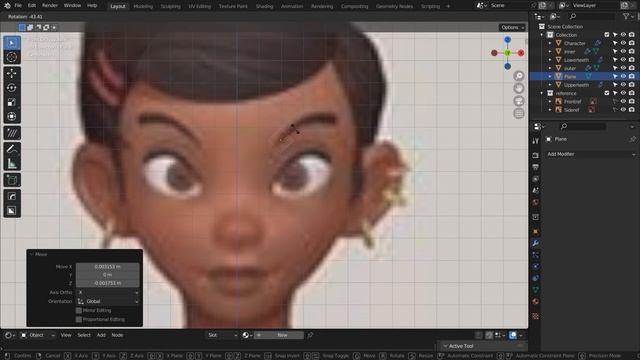Screen dimensions: 640x360
Task: Expand the Character object in outliner
Action: pyautogui.click(x=550, y=43)
